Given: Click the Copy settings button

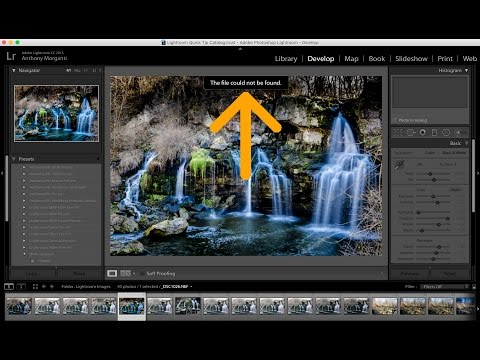Looking at the screenshot, I should point(33,274).
